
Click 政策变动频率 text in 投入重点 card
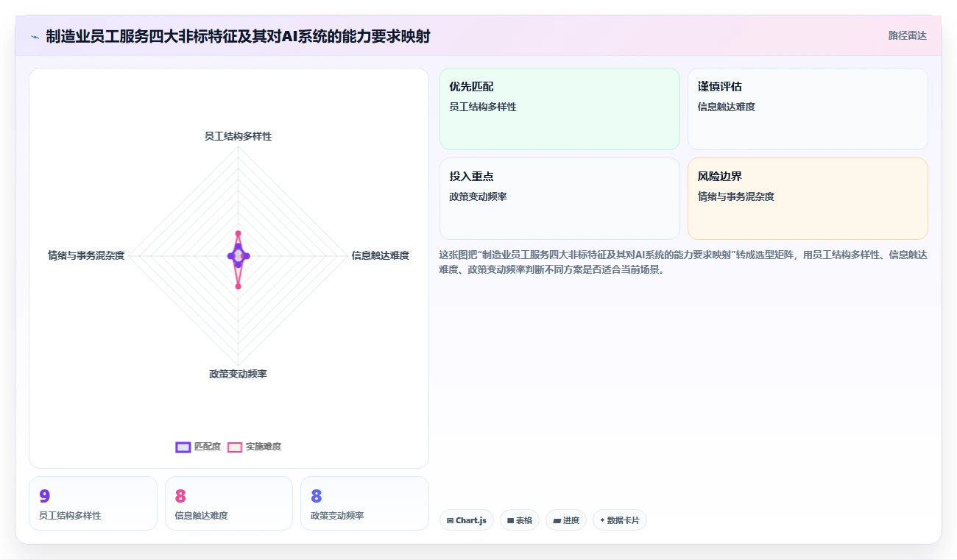[x=478, y=196]
